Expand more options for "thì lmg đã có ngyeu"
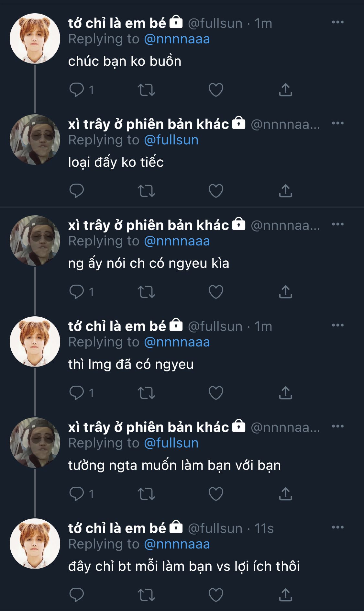This screenshot has height=611, width=364. point(337,325)
